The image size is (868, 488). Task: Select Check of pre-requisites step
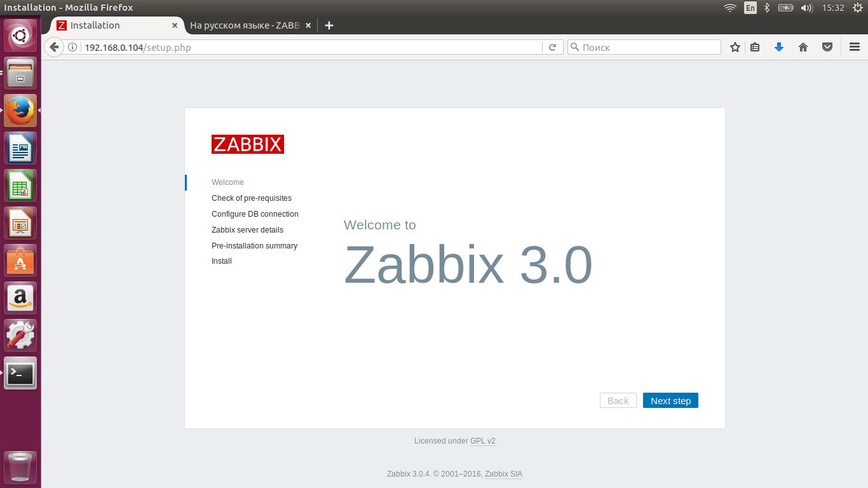coord(252,198)
